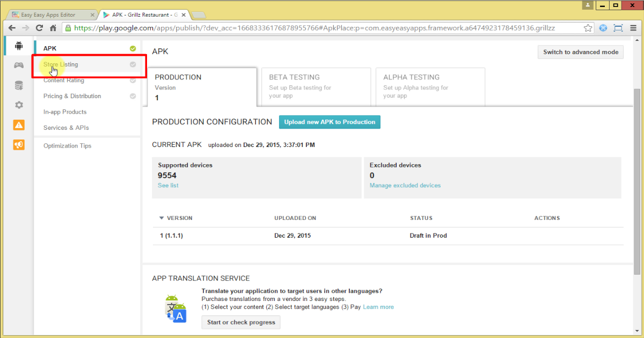The height and width of the screenshot is (338, 644).
Task: Open Settings with the gear sidebar icon
Action: (x=19, y=105)
